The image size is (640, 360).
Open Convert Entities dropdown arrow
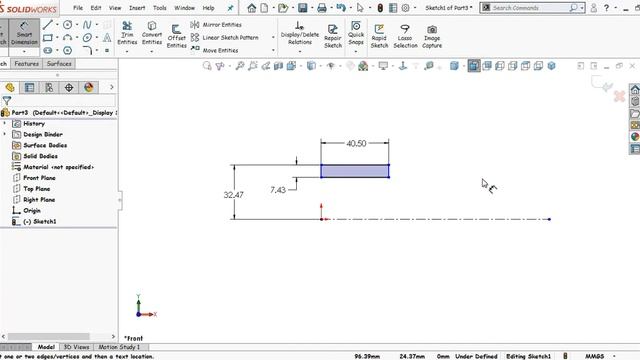152,51
